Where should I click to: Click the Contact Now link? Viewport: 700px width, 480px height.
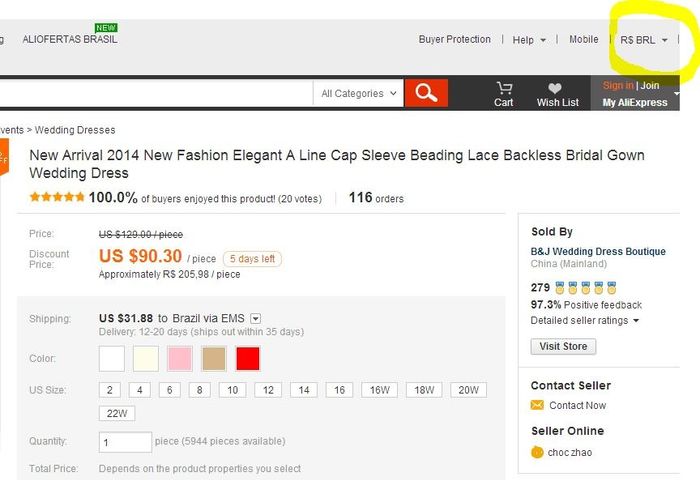coord(577,405)
